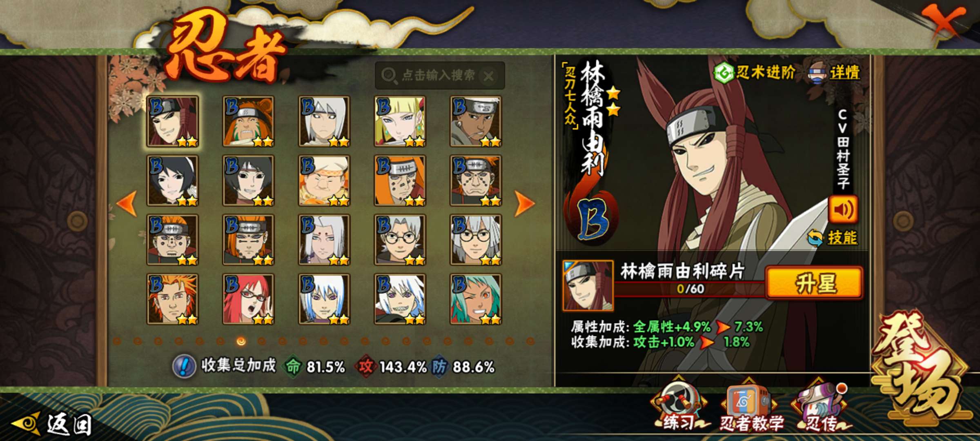Go to next ninja page arrow
980x441 pixels.
point(524,203)
